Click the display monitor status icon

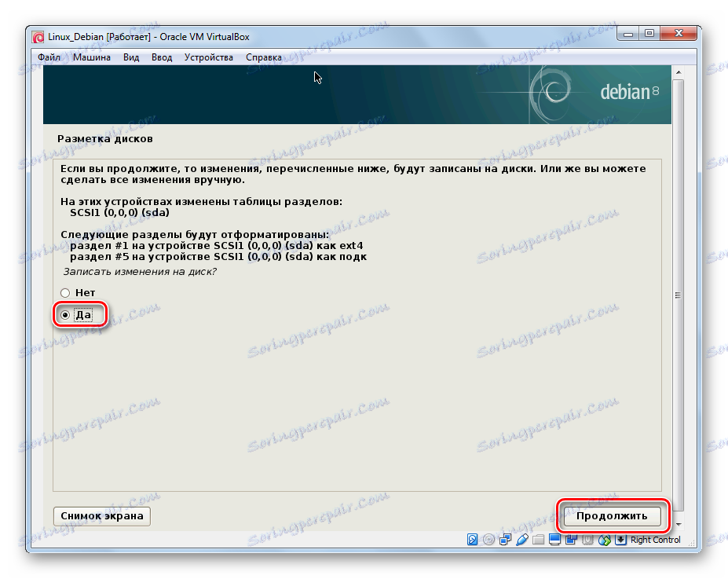[554, 540]
